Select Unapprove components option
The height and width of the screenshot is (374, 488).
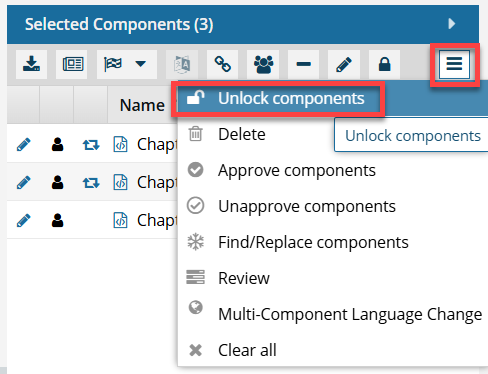pos(307,207)
